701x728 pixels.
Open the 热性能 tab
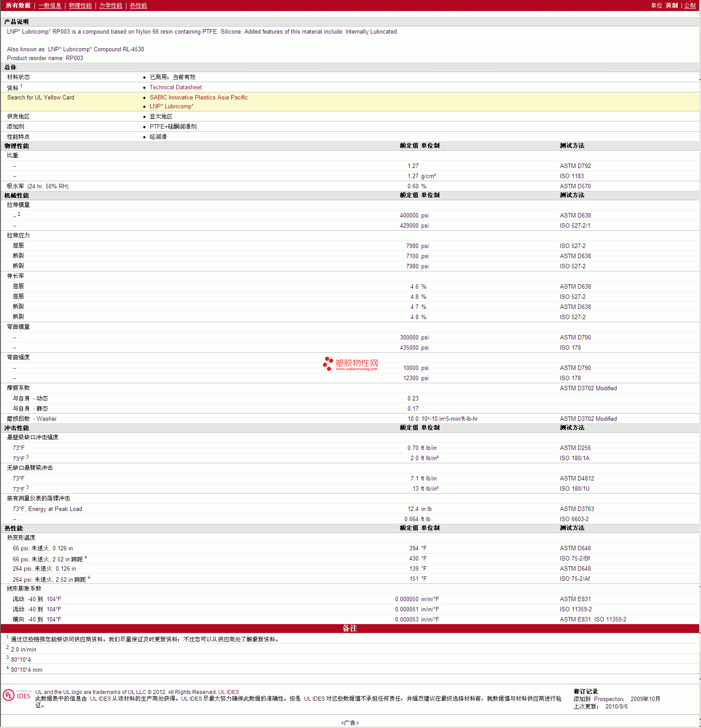click(x=138, y=5)
